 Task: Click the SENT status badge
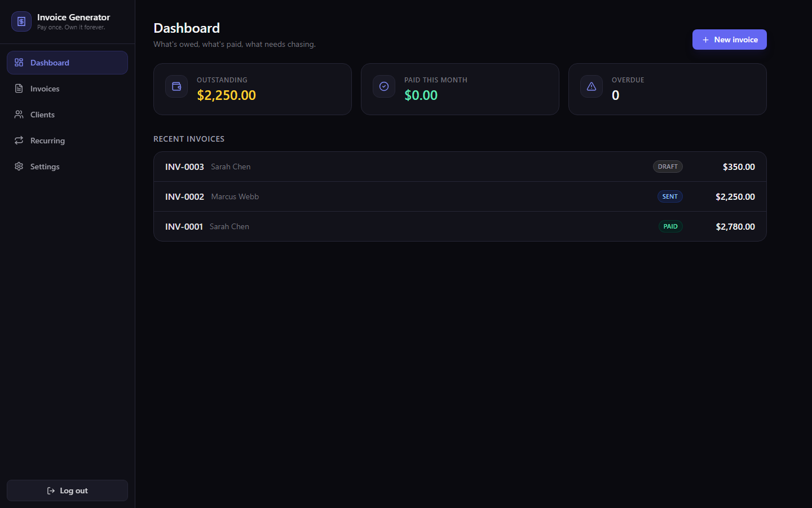coord(670,196)
